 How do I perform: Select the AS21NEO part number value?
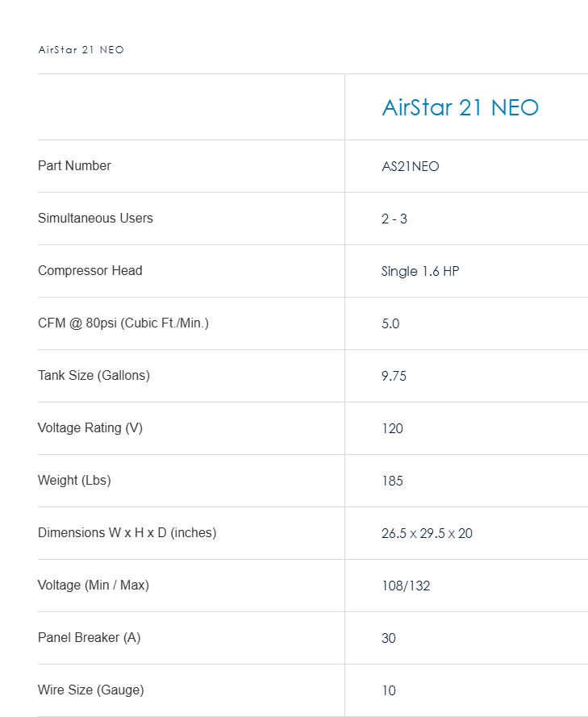tap(410, 166)
